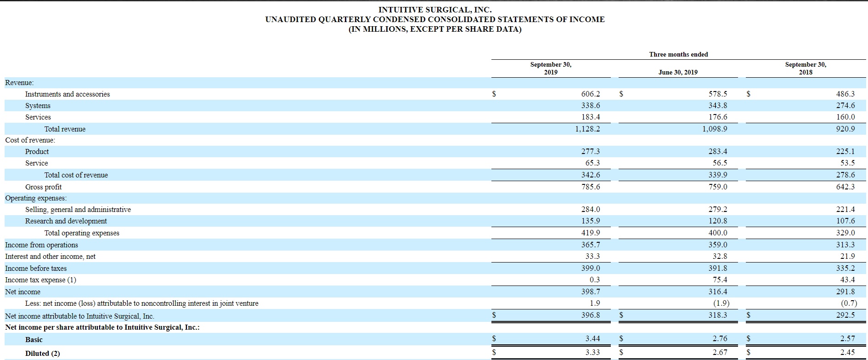Click 'Selling, general and administrative' label
868x360 pixels.
(x=78, y=210)
